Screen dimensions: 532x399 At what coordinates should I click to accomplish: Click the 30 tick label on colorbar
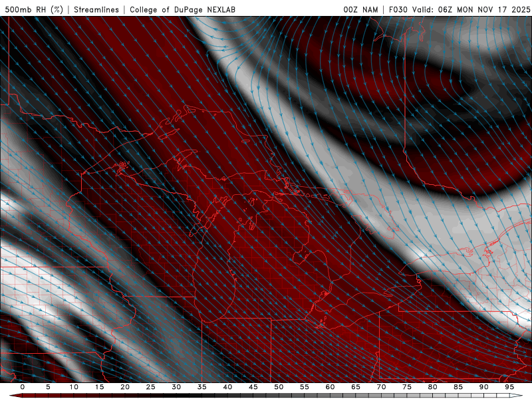[176, 387]
